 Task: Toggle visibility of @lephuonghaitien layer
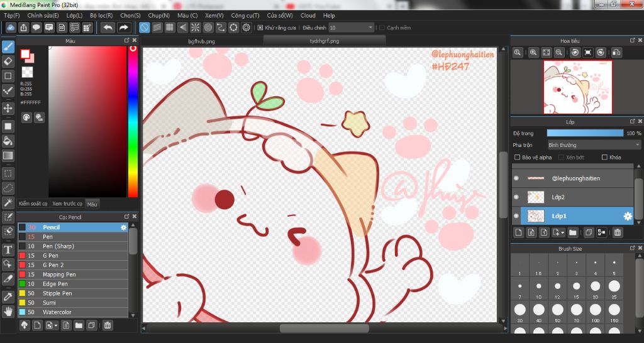(x=516, y=178)
